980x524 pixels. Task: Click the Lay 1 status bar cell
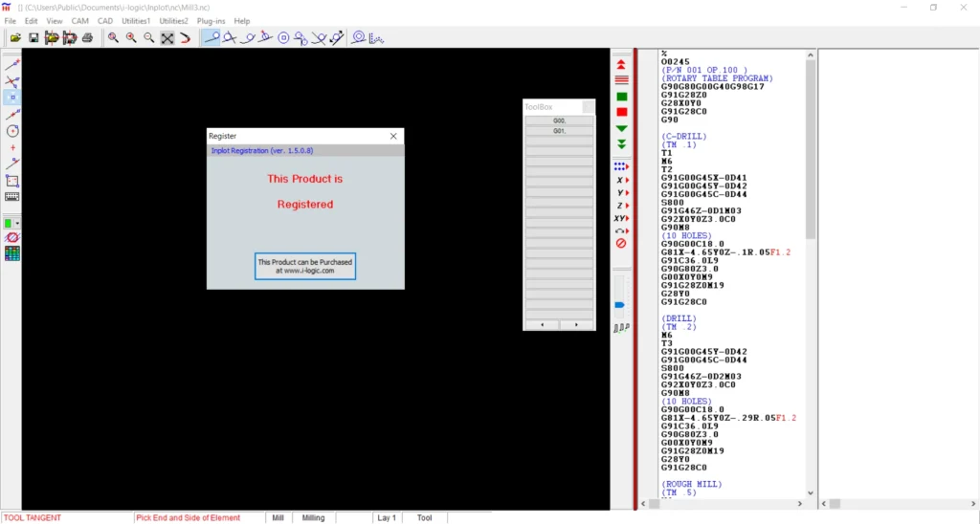387,517
